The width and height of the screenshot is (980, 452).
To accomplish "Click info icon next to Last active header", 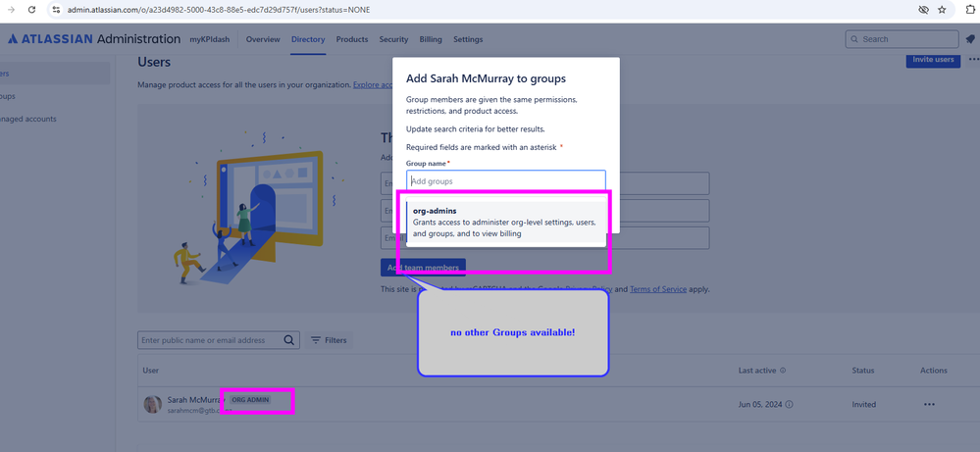I will click(783, 371).
